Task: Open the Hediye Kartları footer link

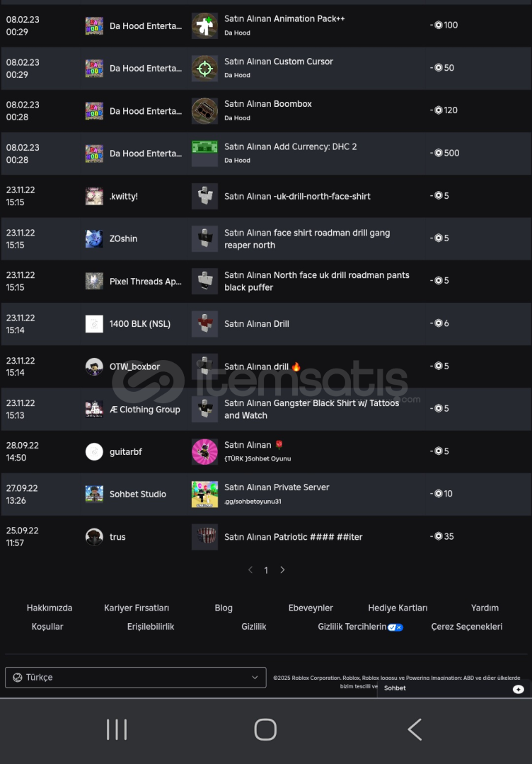Action: (398, 608)
